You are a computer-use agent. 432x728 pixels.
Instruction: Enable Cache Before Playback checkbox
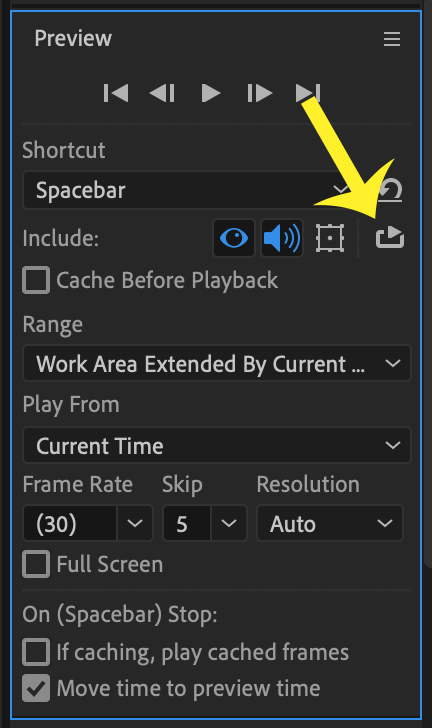(36, 280)
